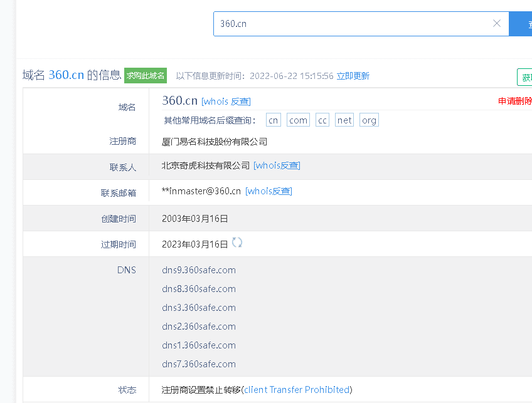The height and width of the screenshot is (403, 532).
Task: Click the creation date 2003年03月16日
Action: click(x=194, y=219)
